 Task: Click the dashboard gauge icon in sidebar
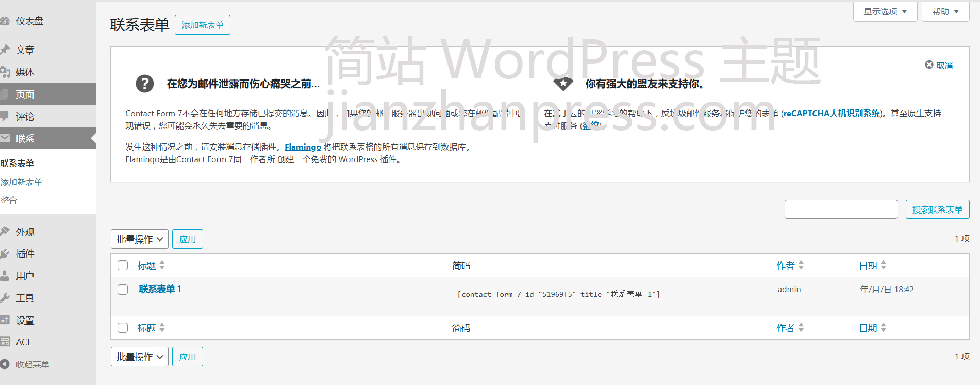[x=5, y=21]
